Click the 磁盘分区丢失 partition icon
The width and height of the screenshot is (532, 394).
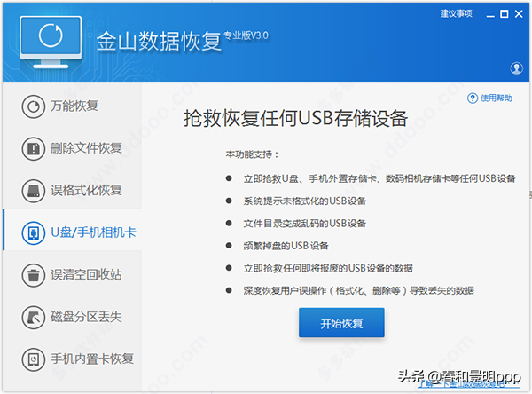pos(34,317)
